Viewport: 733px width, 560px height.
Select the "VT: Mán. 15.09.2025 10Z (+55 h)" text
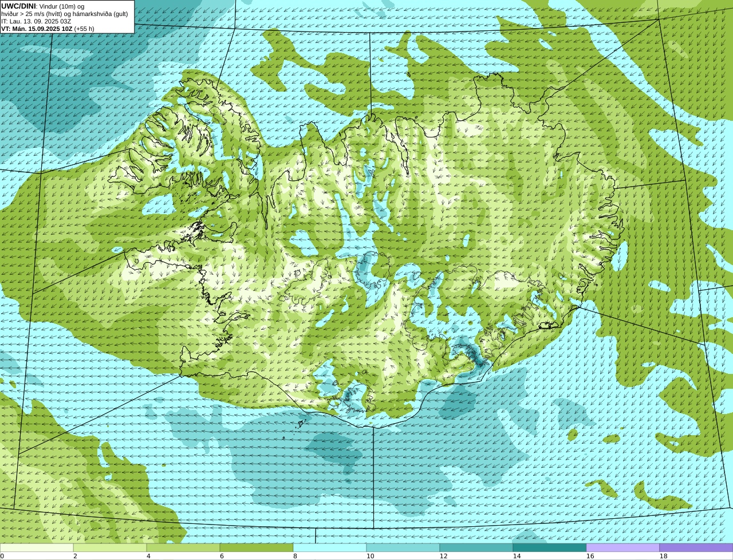pos(48,29)
